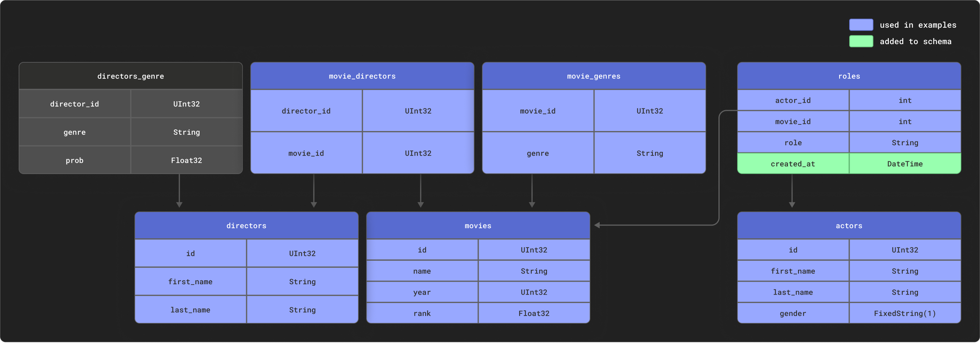Click the prob Float32 row in directors_genre
The image size is (980, 344).
[x=130, y=160]
